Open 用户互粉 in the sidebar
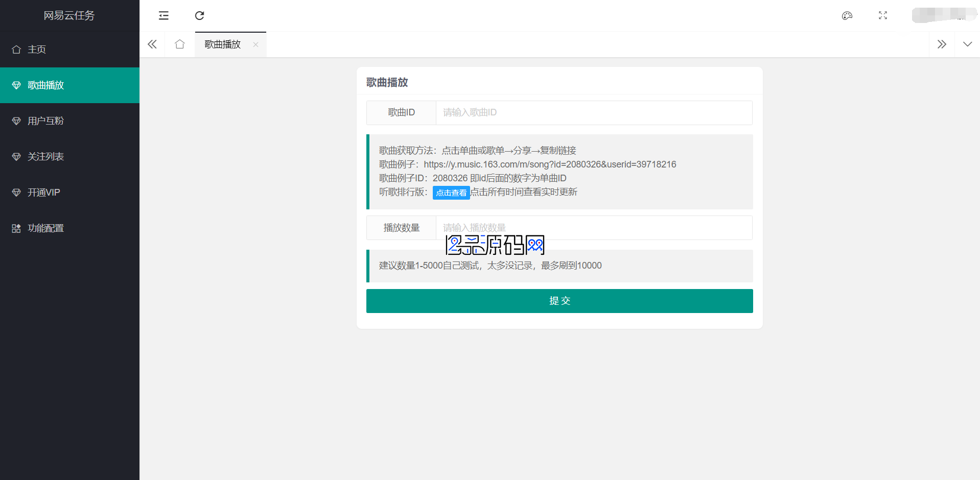The image size is (980, 480). click(69, 121)
